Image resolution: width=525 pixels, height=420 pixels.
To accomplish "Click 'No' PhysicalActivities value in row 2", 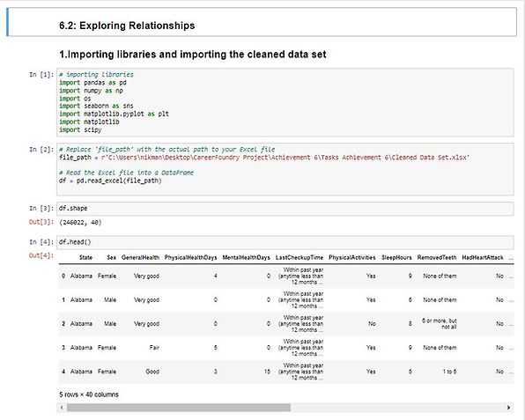I will pos(372,324).
